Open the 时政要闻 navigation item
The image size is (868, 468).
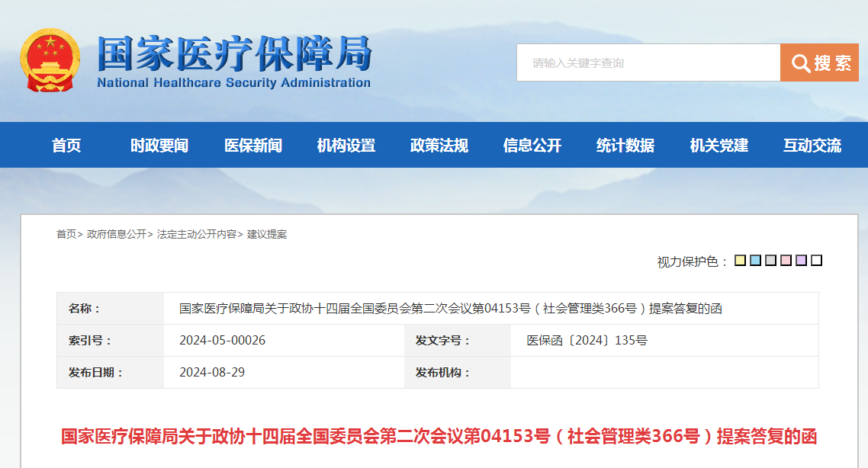(x=159, y=146)
